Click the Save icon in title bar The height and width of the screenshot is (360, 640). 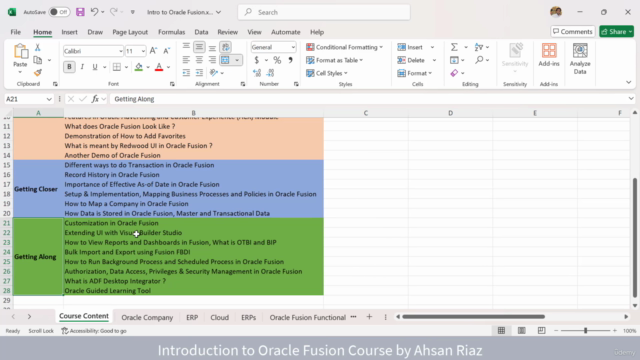point(80,12)
